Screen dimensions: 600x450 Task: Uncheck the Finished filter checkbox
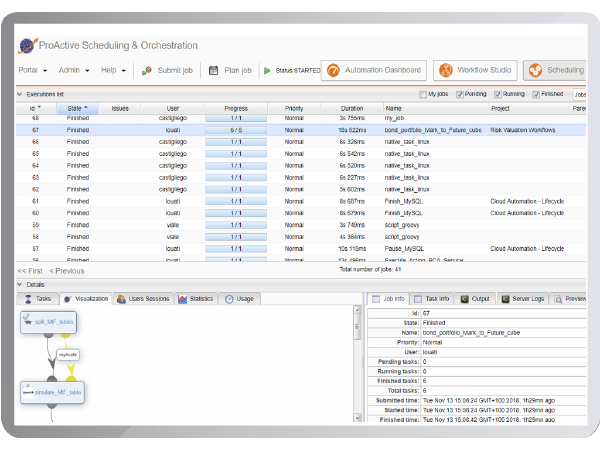[536, 94]
